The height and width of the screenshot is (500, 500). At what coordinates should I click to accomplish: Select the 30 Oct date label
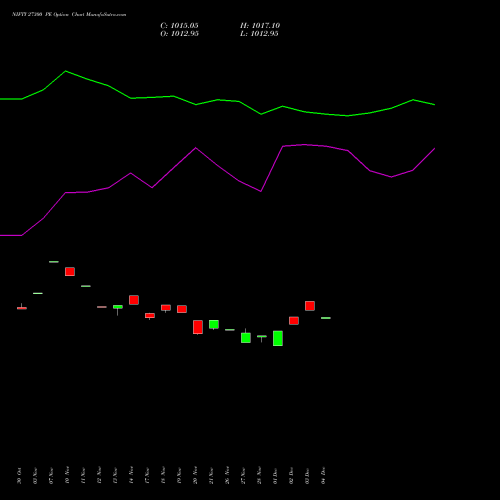click(19, 476)
